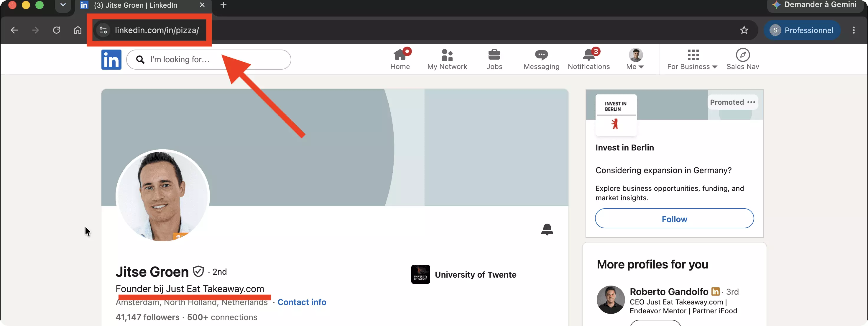
Task: Click Roberto Gandolfo's LinkedIn premium badge
Action: coord(715,291)
